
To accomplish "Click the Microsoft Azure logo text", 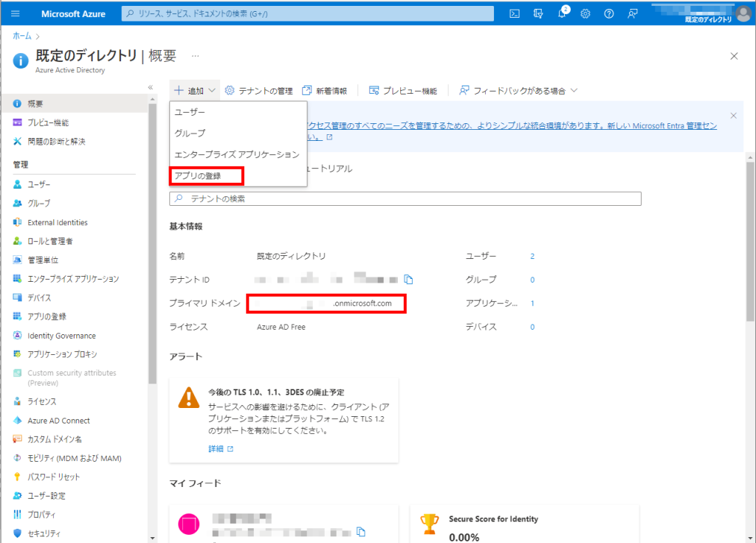I will pos(73,14).
